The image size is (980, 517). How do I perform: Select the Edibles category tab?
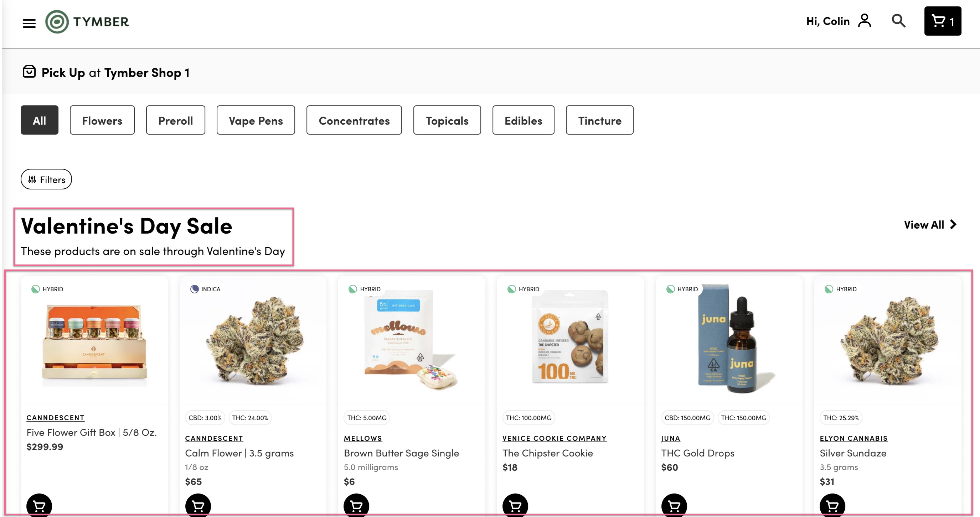[523, 120]
